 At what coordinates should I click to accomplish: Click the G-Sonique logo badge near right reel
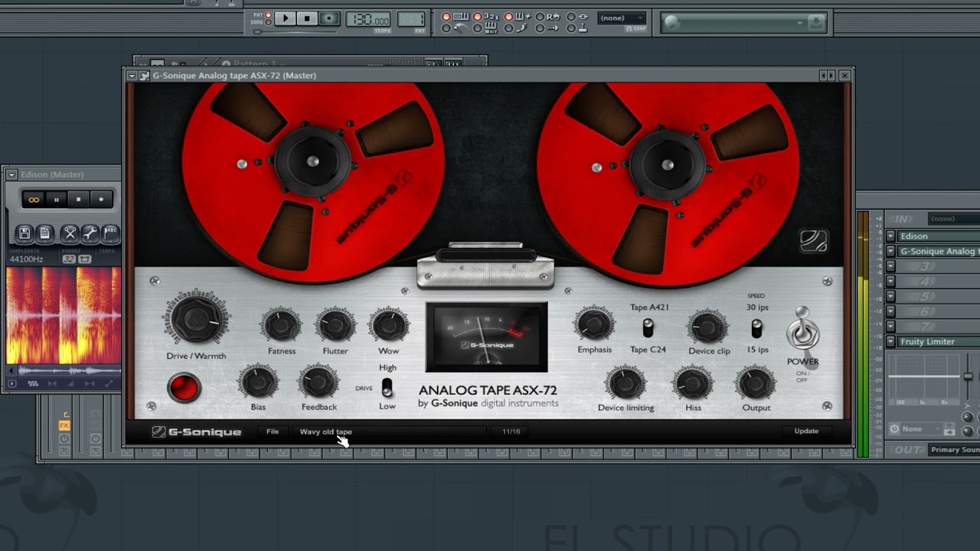pos(814,241)
